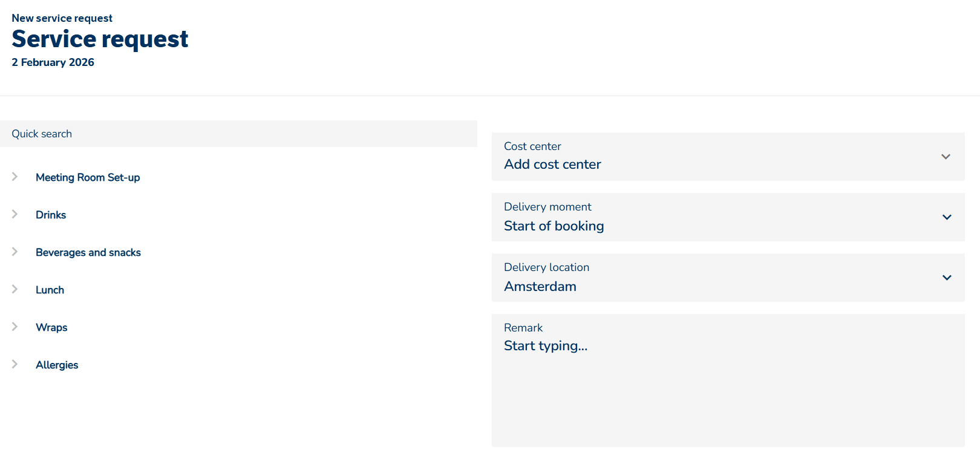Open Beverages and snacks category
The image size is (980, 467).
coord(88,252)
